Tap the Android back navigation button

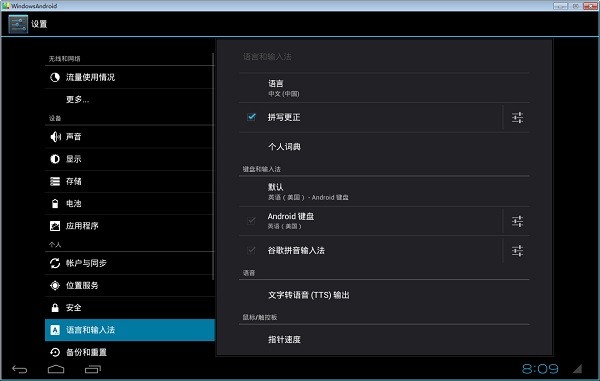[x=20, y=369]
